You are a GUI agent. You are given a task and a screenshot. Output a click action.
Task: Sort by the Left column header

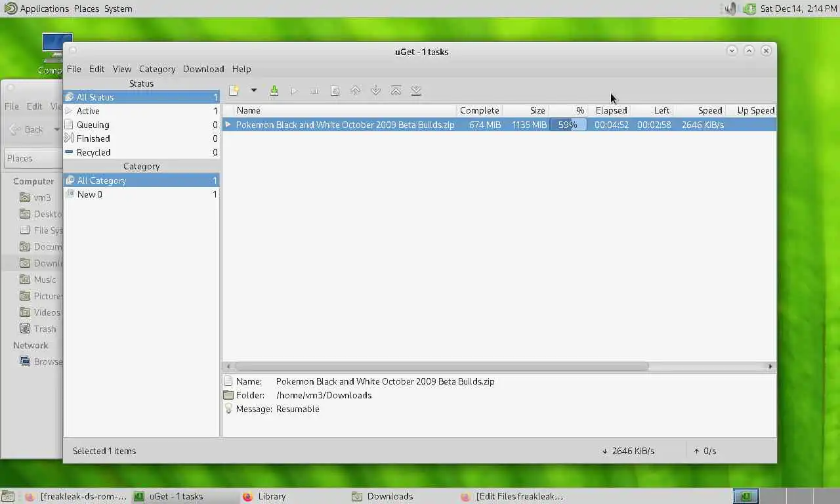[x=652, y=110]
